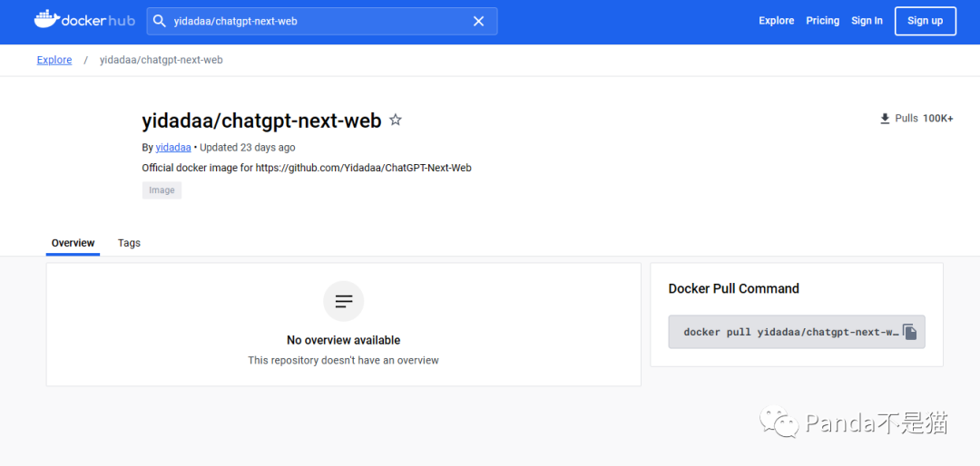Select the Overview tab
The image size is (980, 466).
point(73,243)
